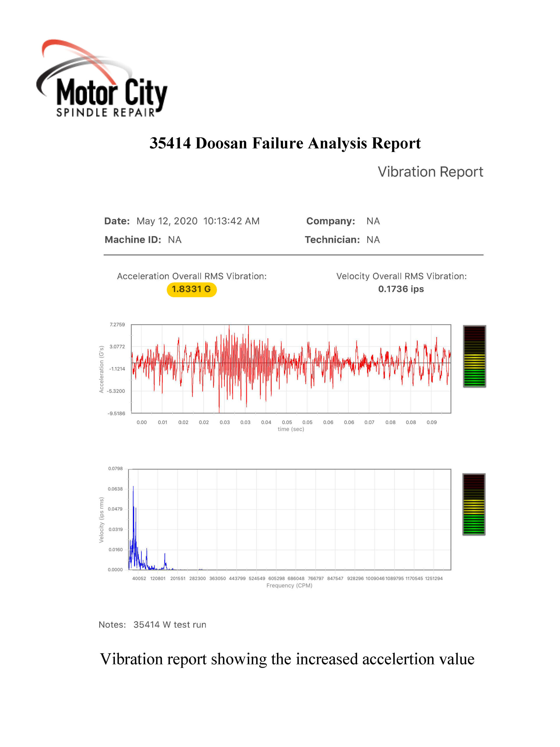The height and width of the screenshot is (747, 560).
Task: Click the -5.3200 acceleration axis value
Action: tap(116, 391)
